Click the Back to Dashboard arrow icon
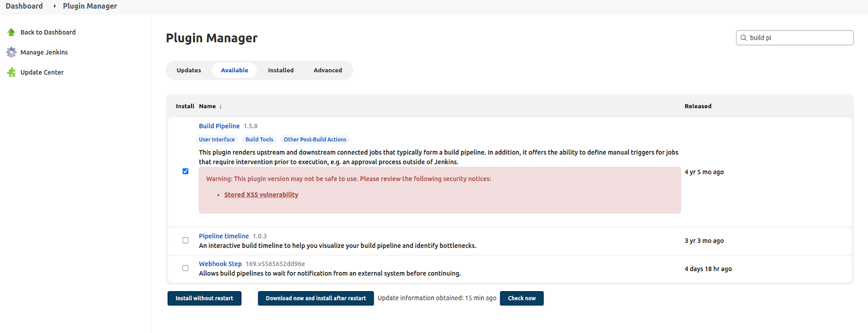 pyautogui.click(x=11, y=32)
